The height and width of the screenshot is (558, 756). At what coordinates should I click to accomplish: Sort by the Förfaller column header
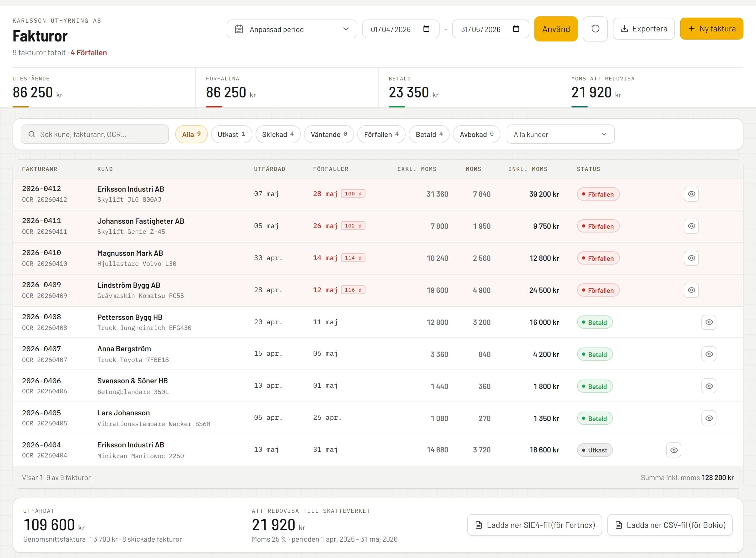pyautogui.click(x=330, y=169)
